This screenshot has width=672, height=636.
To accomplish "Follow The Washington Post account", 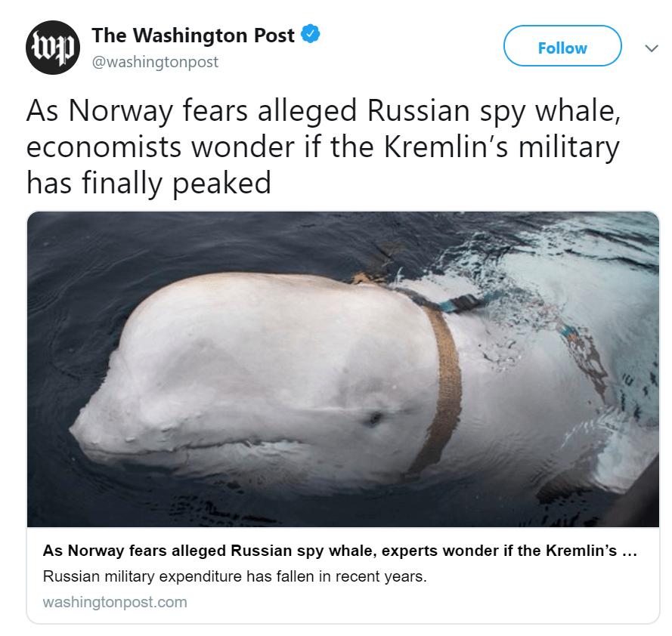I will pyautogui.click(x=562, y=46).
